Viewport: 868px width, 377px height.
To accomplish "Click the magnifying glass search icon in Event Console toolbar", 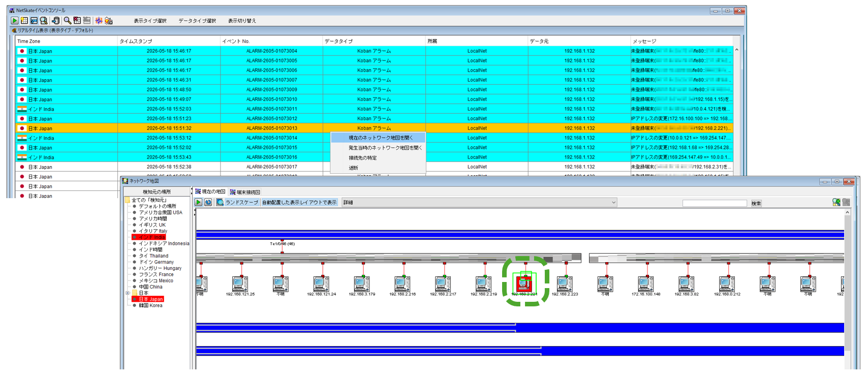I will (67, 20).
